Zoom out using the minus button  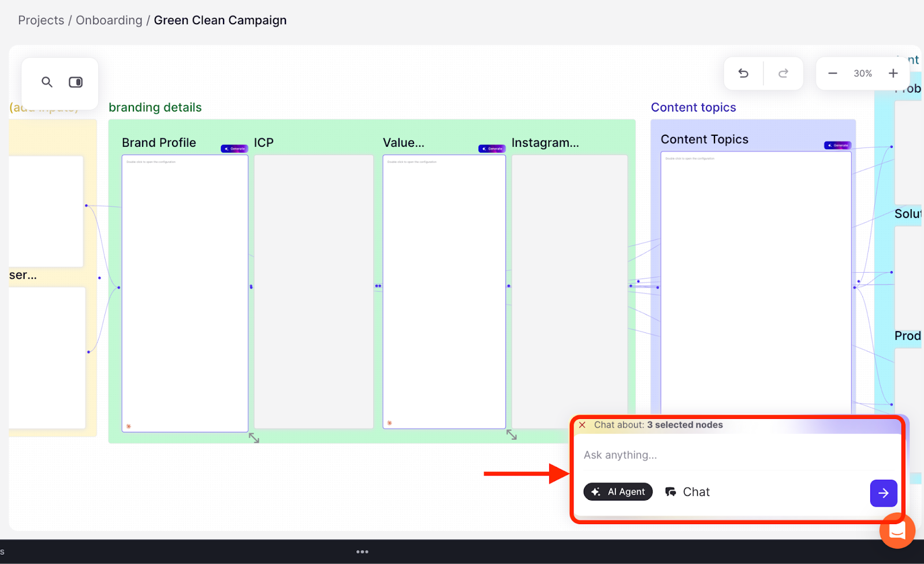pyautogui.click(x=832, y=73)
